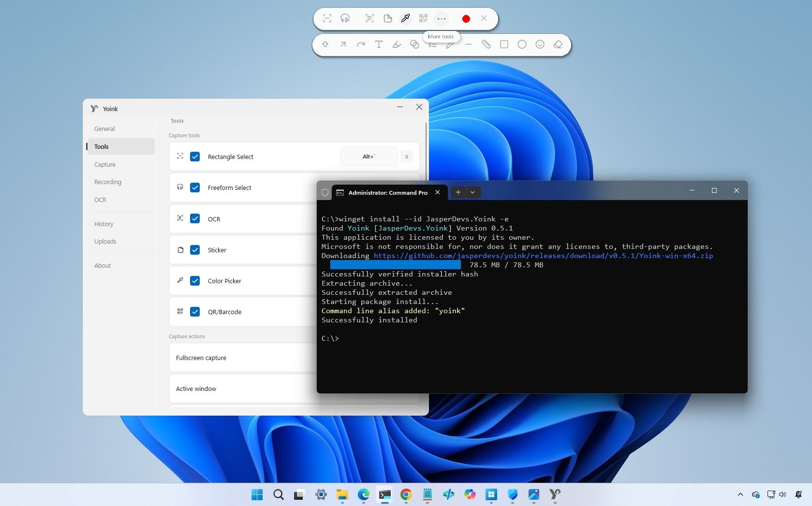Pick the rectangle shape annotation tool
The image size is (812, 506).
point(504,44)
